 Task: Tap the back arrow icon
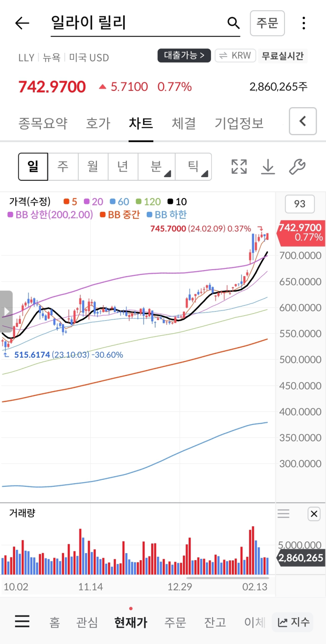[x=22, y=23]
